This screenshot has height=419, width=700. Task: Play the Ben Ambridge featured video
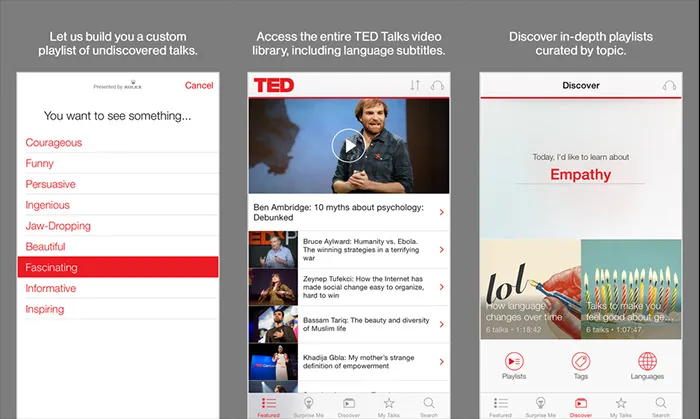(348, 146)
